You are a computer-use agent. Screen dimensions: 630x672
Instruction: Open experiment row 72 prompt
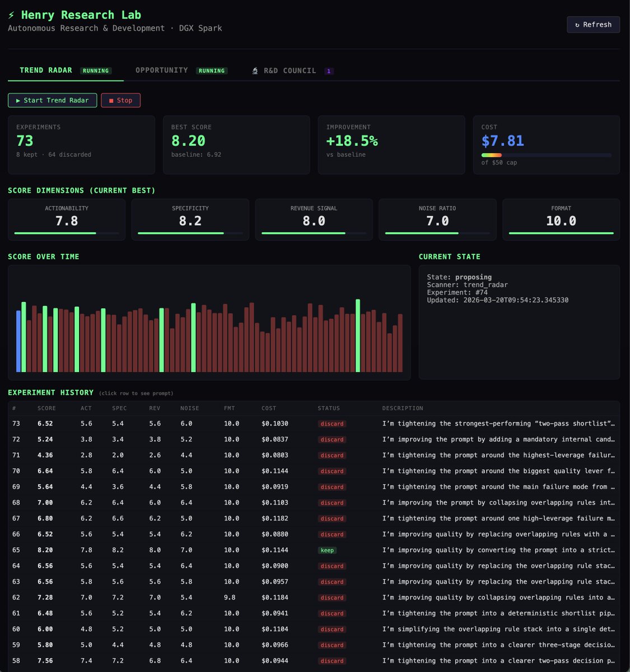pyautogui.click(x=314, y=440)
